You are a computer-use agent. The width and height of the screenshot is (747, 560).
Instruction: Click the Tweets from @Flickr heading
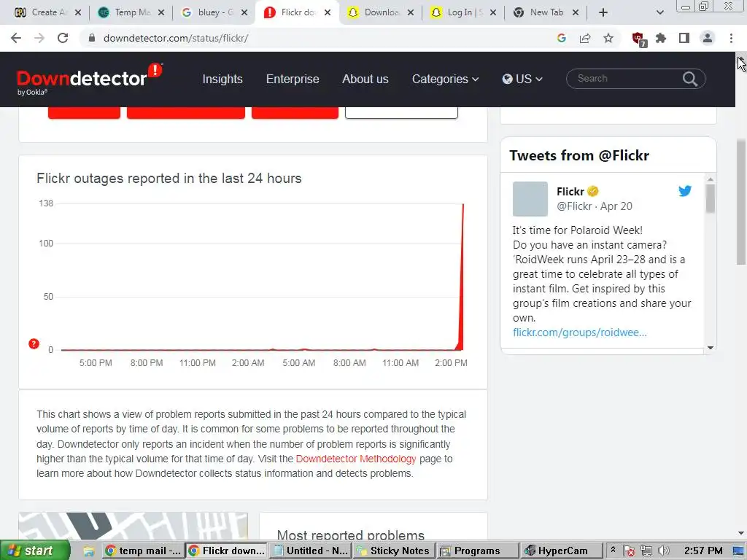coord(579,155)
